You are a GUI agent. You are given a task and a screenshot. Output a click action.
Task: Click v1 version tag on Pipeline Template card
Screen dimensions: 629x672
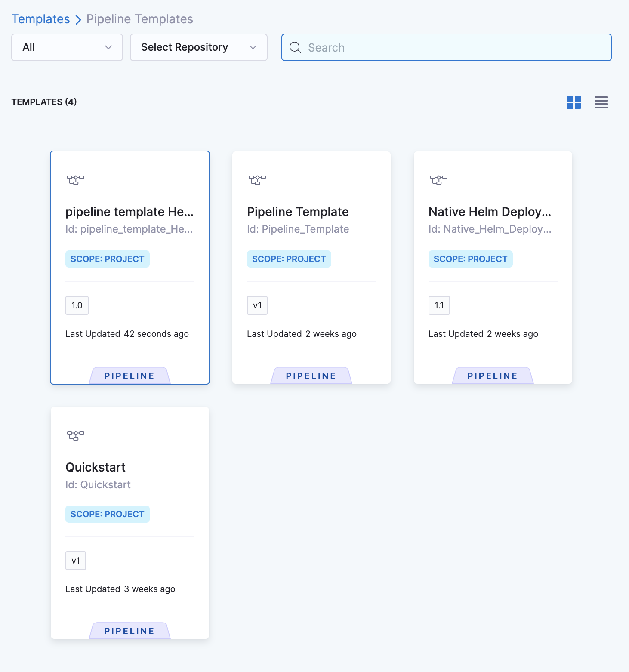pos(257,305)
